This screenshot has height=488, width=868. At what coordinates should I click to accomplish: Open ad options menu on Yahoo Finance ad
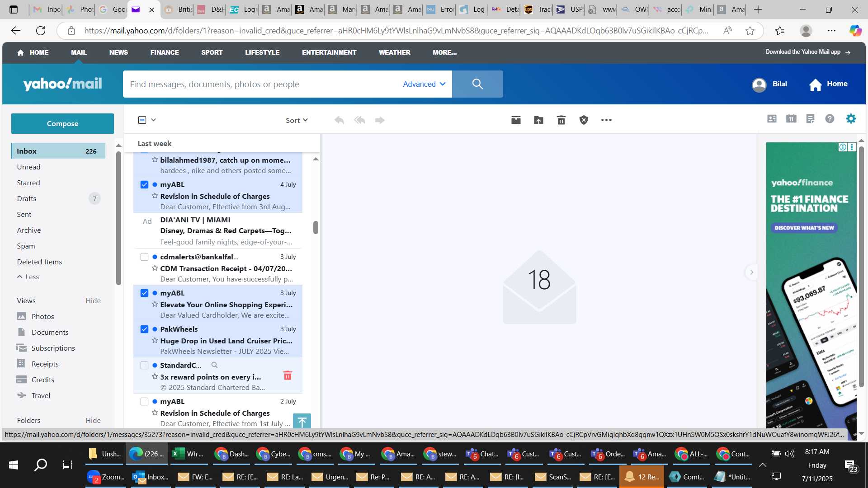pyautogui.click(x=852, y=147)
